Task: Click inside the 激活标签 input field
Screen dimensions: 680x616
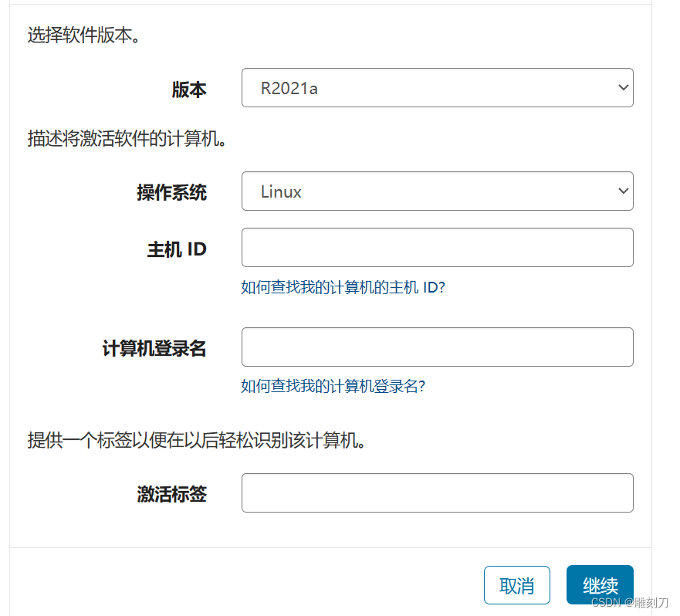Action: pos(436,492)
